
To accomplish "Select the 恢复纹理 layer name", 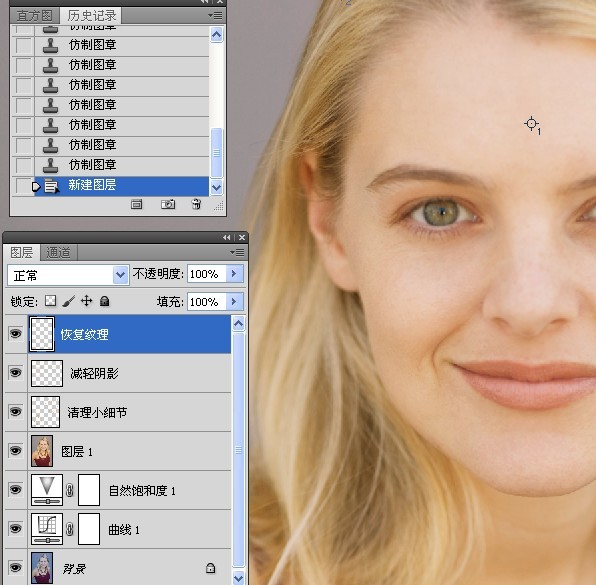I will [85, 335].
